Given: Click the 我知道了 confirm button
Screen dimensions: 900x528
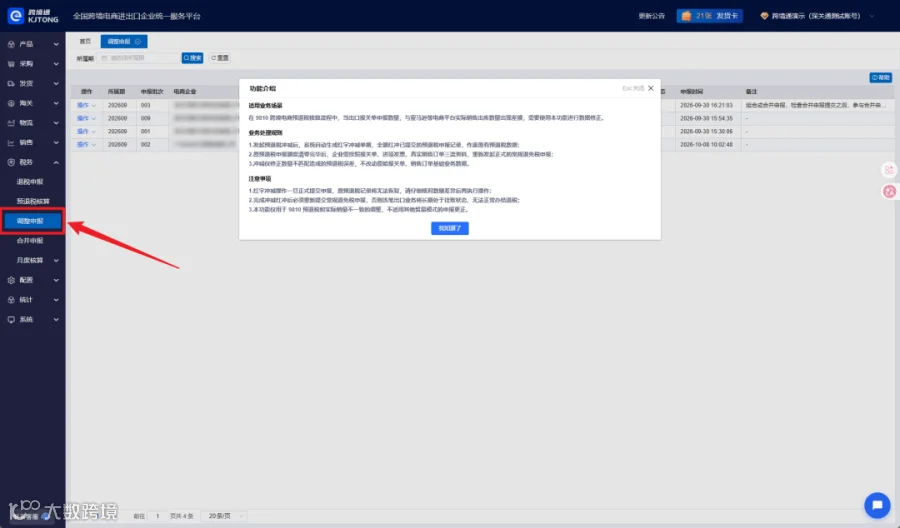Looking at the screenshot, I should tap(449, 228).
